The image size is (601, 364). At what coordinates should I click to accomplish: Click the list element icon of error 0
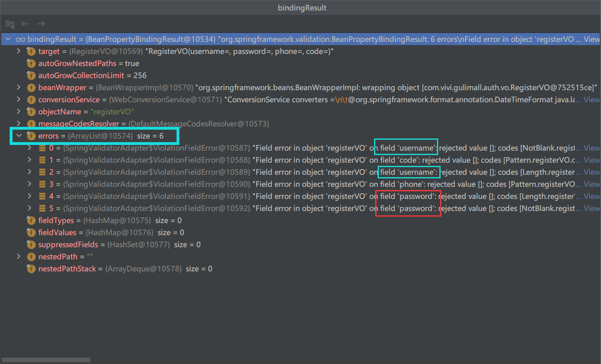click(x=42, y=148)
